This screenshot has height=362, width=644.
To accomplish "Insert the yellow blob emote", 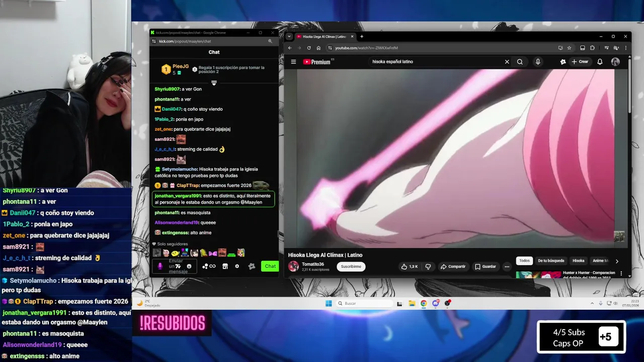I will pos(175,253).
